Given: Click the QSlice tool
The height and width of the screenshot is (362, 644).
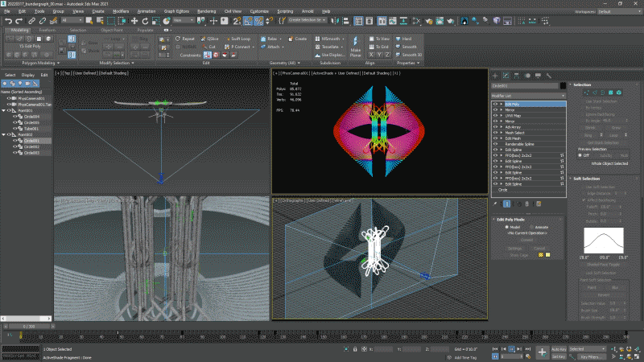Looking at the screenshot, I should coord(209,39).
